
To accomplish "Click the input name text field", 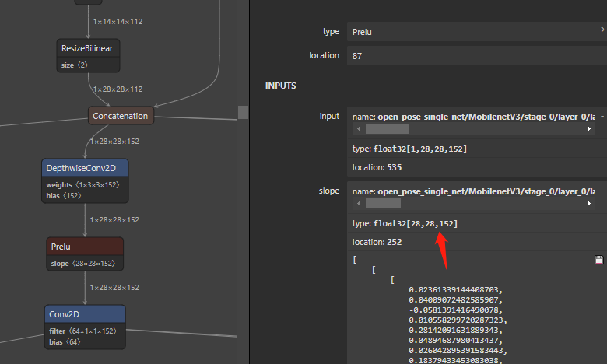I will coord(474,117).
